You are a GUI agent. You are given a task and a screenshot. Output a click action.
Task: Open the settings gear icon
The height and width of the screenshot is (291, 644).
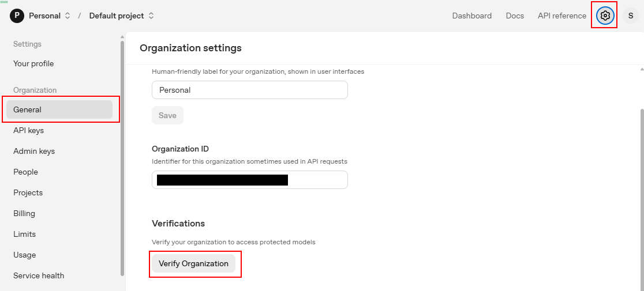[605, 16]
